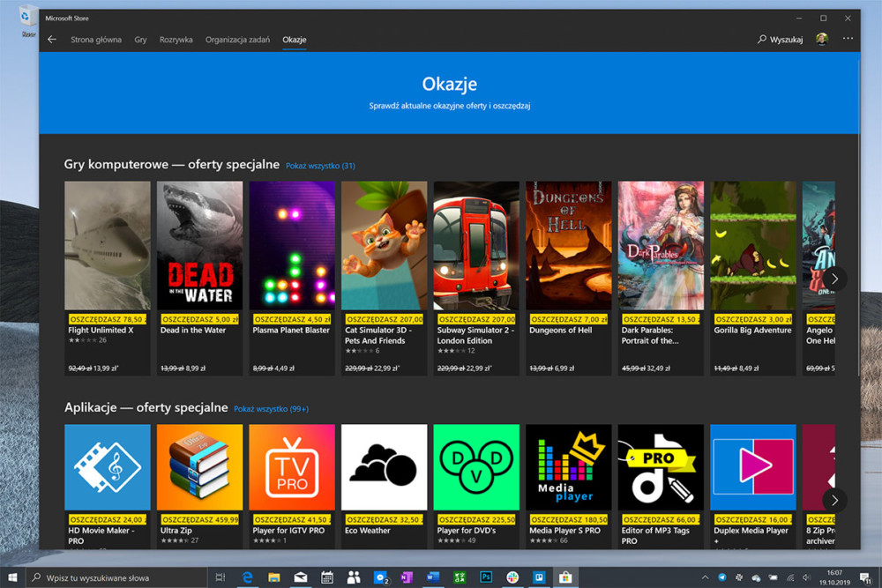Click the Windows taskbar search field
882x588 pixels.
[116, 577]
